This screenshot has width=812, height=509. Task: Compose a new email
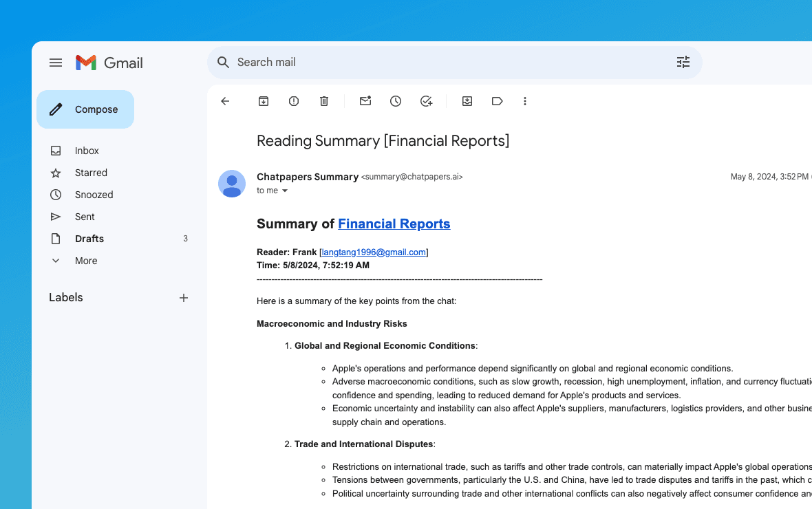[85, 109]
